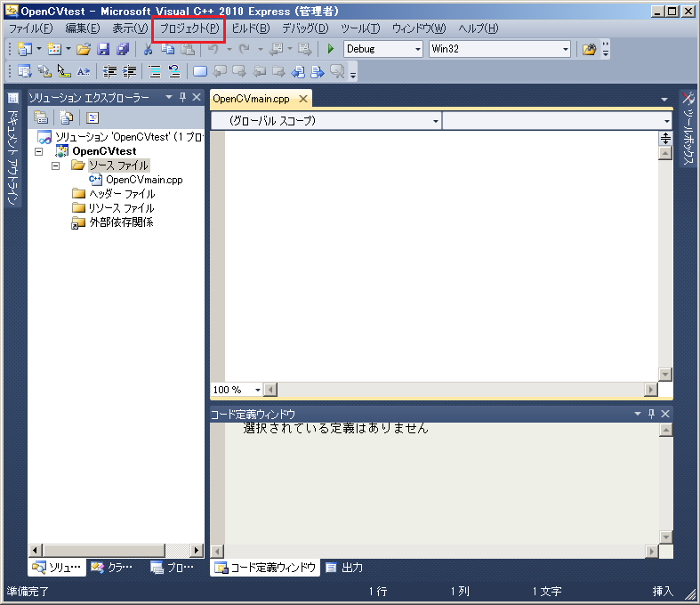The height and width of the screenshot is (605, 700).
Task: Click the editor split handle above scrollbar
Action: pos(665,139)
